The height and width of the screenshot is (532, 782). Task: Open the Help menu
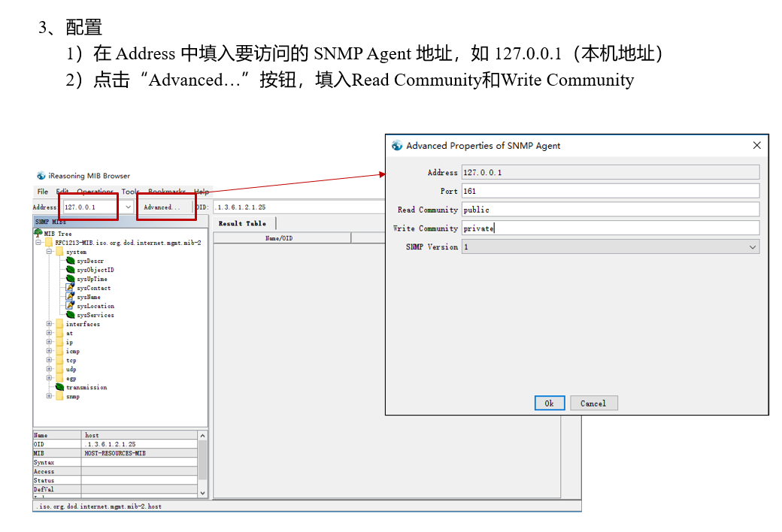click(x=201, y=192)
